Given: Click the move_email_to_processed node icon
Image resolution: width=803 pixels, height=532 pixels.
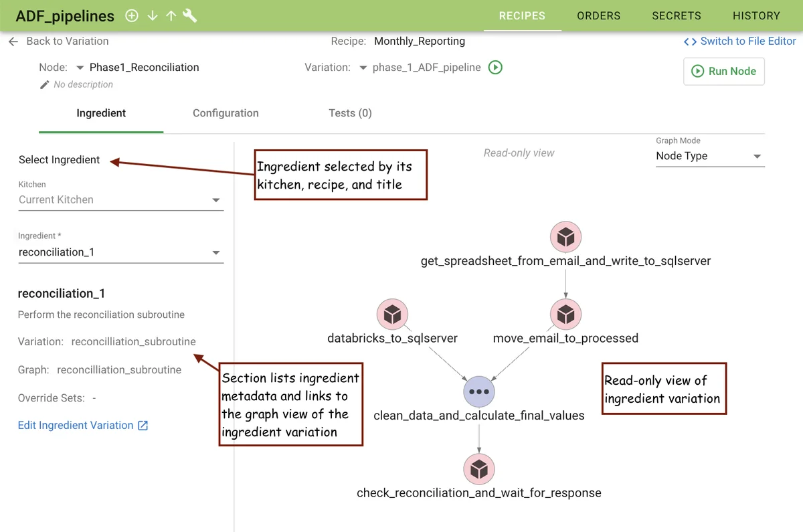Looking at the screenshot, I should pyautogui.click(x=565, y=314).
